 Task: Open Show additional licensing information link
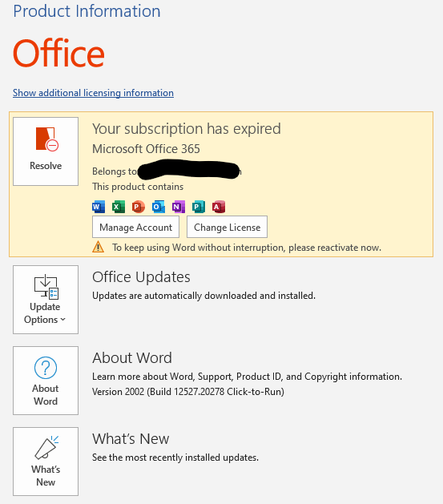93,93
